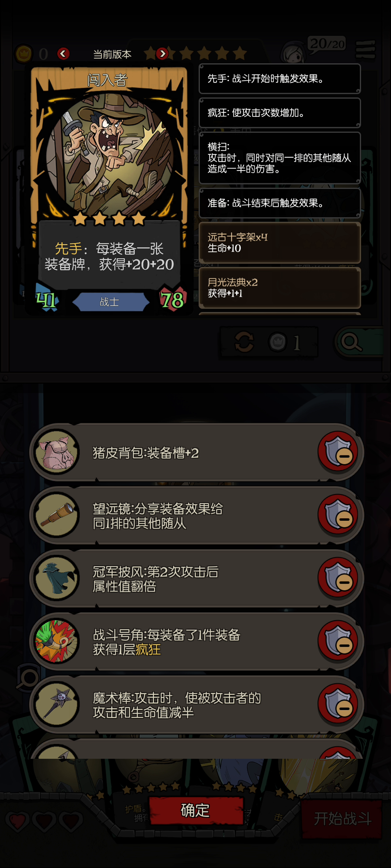The image size is (391, 868).
Task: Tap the pig skin backpack icon
Action: (57, 452)
